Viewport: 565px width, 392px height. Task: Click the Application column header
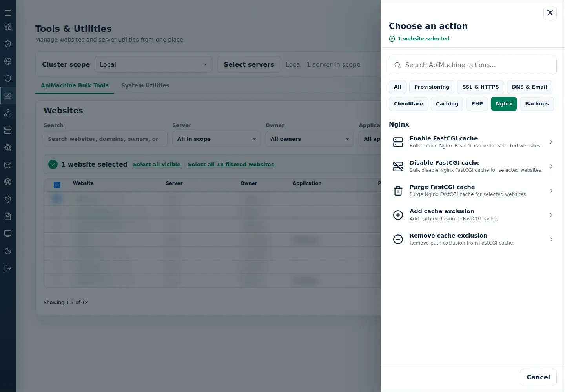[307, 183]
